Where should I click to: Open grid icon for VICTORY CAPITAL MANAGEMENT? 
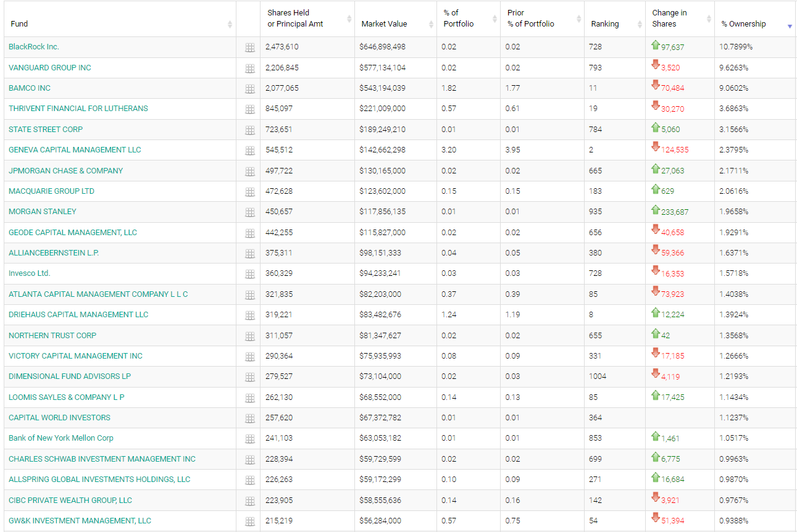pyautogui.click(x=250, y=357)
